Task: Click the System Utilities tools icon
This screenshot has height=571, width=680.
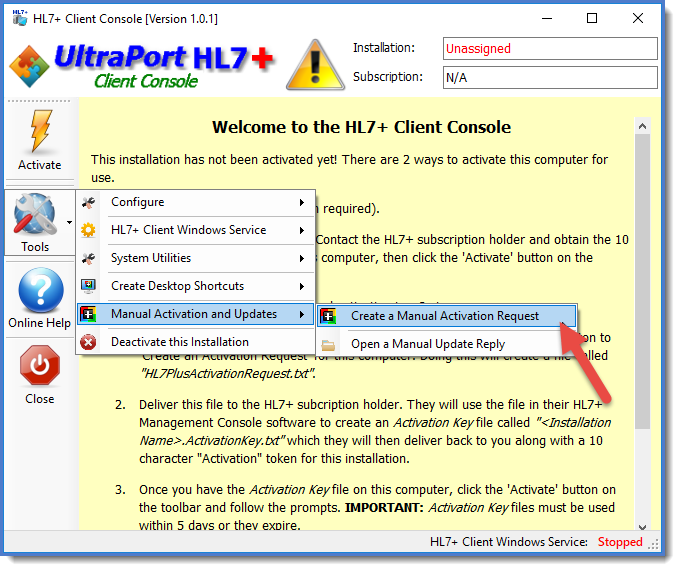Action: (x=88, y=258)
